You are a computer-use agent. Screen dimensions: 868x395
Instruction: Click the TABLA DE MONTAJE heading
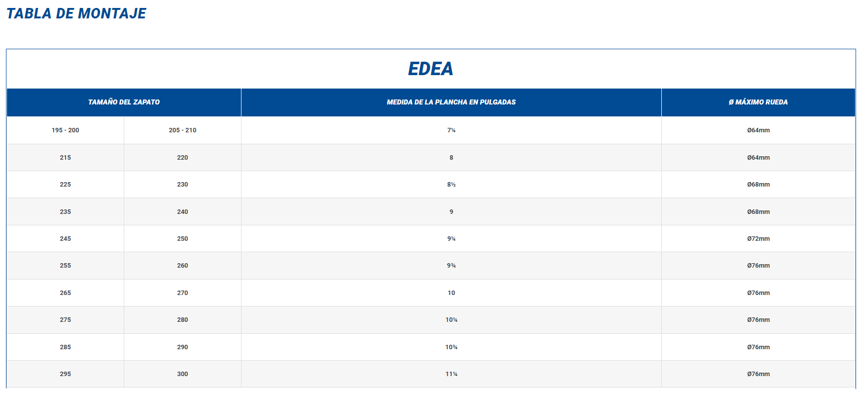76,13
